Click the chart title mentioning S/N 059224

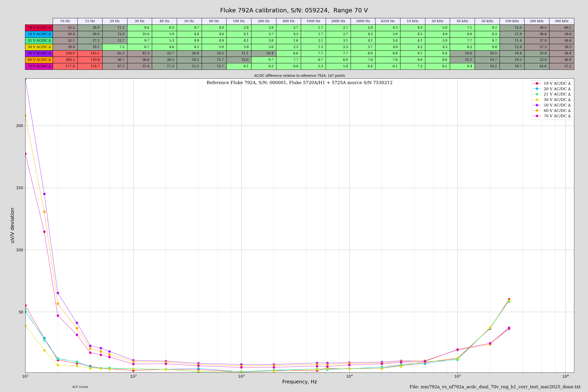pos(294,10)
